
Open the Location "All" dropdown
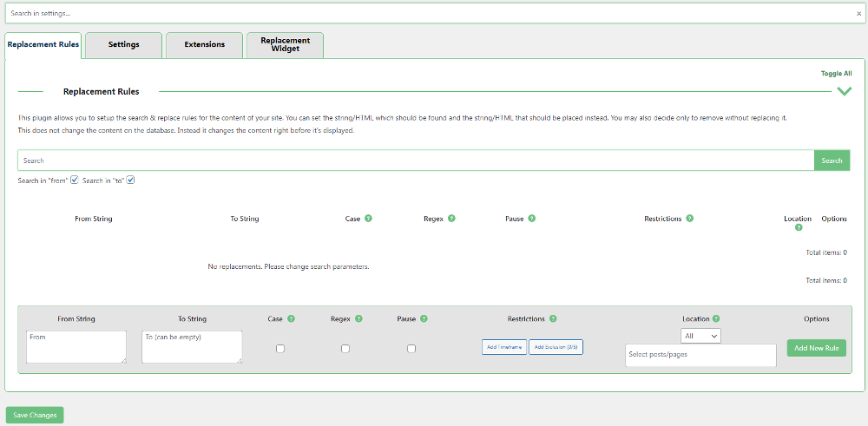[x=701, y=336]
